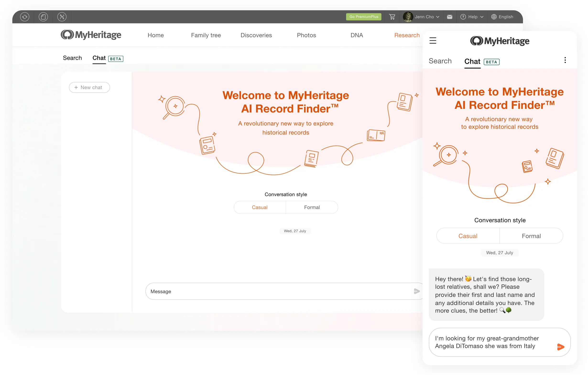Switch to the Search tab in desktop view
The height and width of the screenshot is (375, 588).
click(x=72, y=58)
